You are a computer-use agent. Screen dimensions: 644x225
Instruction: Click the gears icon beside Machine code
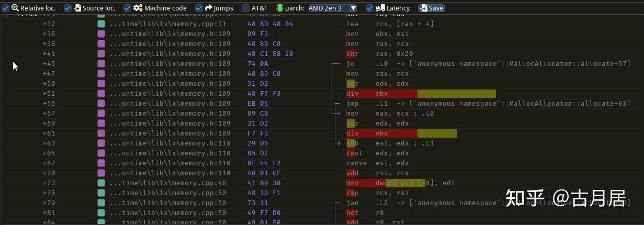tap(138, 8)
